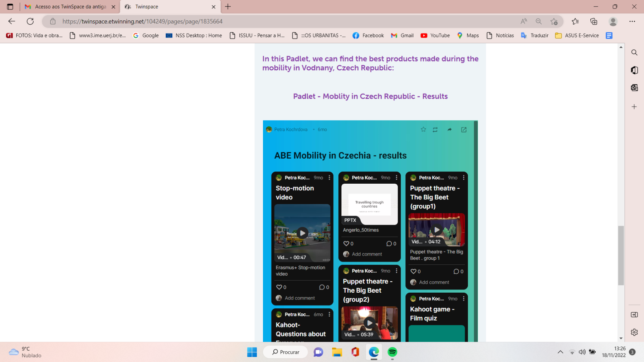The height and width of the screenshot is (362, 644).
Task: Open comments count on Angerlo_50times post
Action: click(x=391, y=243)
